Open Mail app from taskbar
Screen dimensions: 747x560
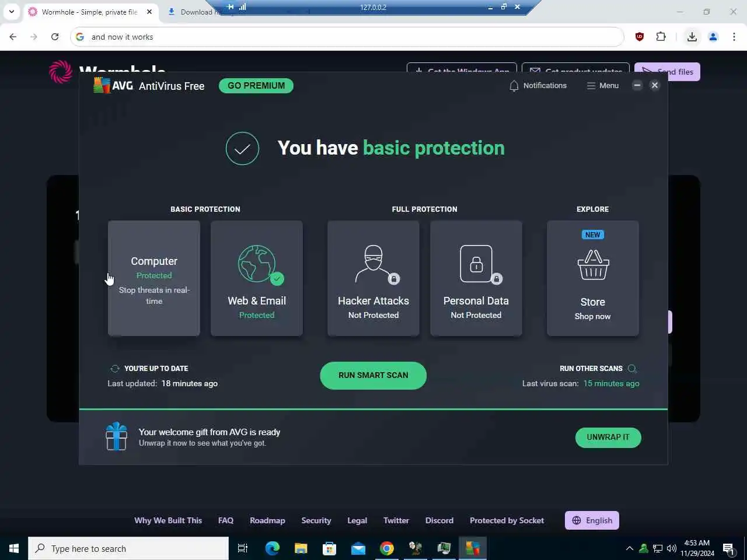coord(358,548)
